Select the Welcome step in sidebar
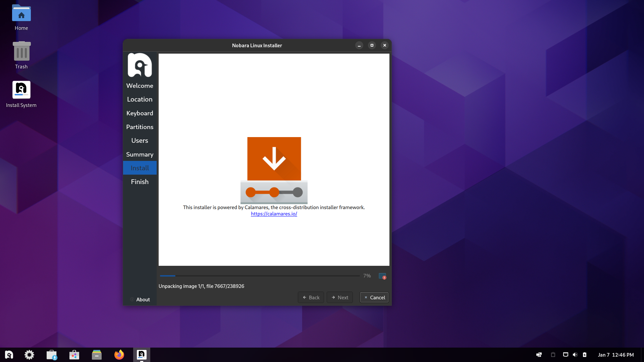644x362 pixels. point(140,85)
